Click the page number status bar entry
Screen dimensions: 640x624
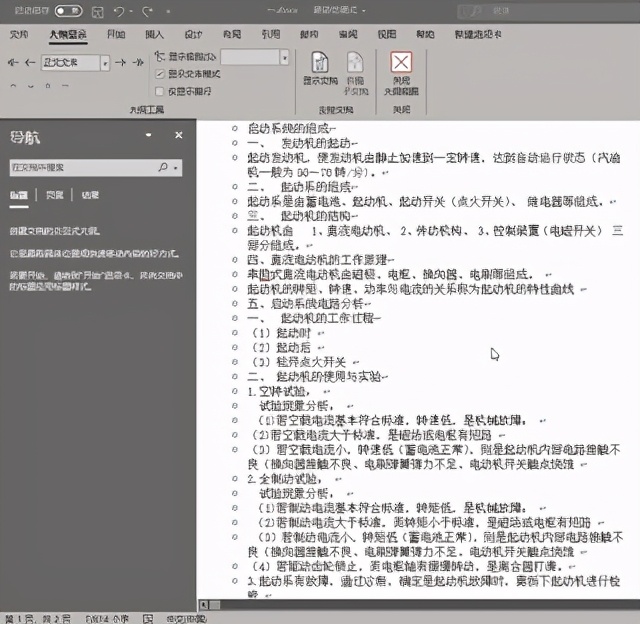coord(38,619)
